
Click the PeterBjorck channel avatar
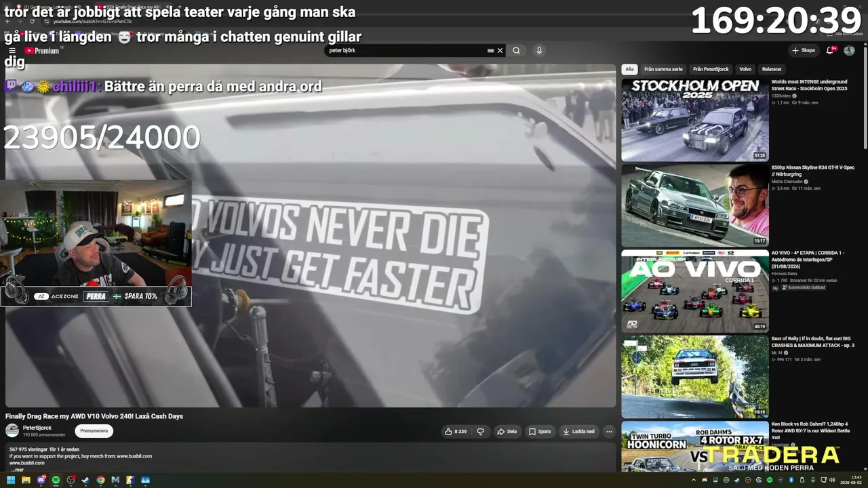[x=12, y=430]
